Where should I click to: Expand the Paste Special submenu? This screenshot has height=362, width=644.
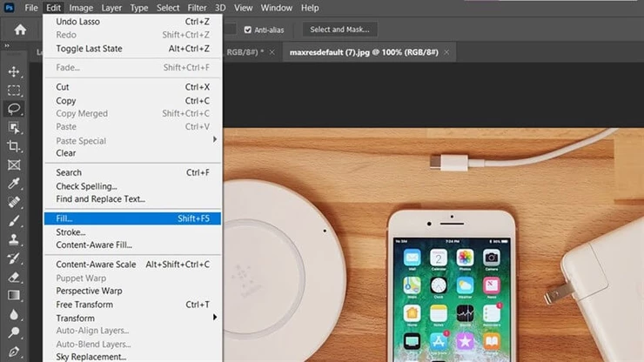click(x=214, y=140)
